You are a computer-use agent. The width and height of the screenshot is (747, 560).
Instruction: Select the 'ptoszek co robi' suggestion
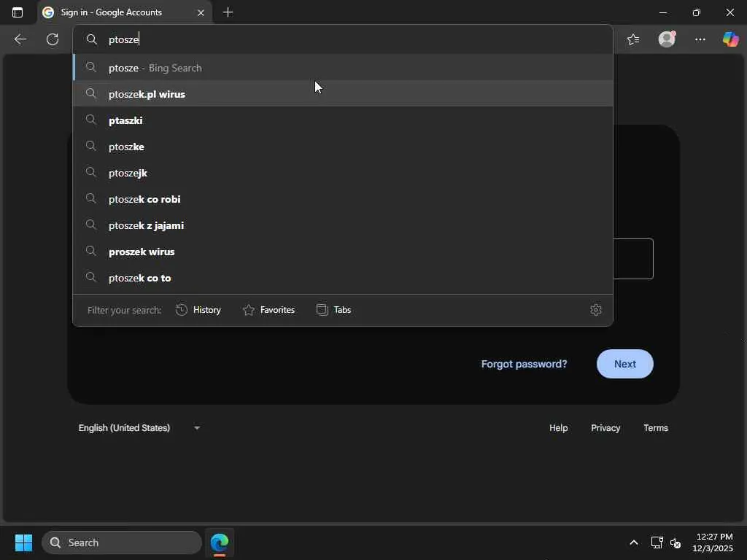pyautogui.click(x=343, y=199)
